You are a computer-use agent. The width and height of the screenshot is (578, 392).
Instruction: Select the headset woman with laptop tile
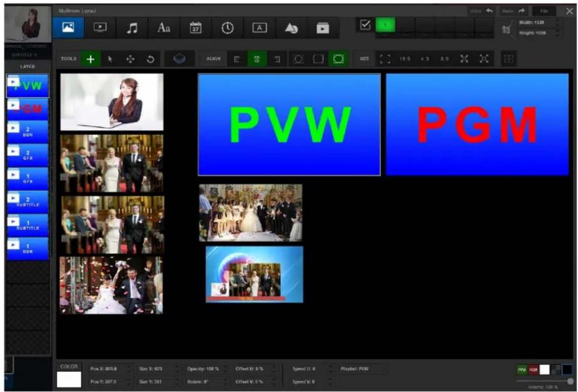click(112, 102)
